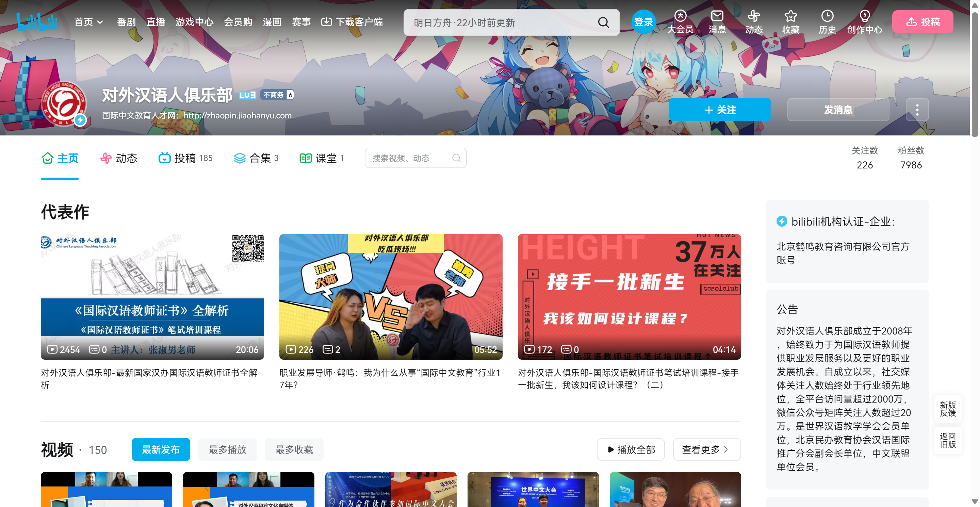
Task: Open the 直播 nav item
Action: [x=156, y=22]
